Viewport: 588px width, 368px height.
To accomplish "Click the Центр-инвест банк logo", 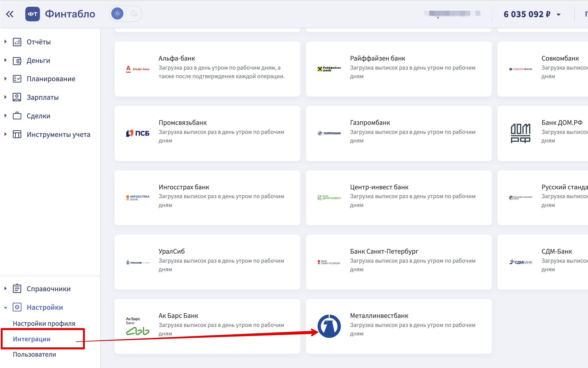I will (x=329, y=198).
